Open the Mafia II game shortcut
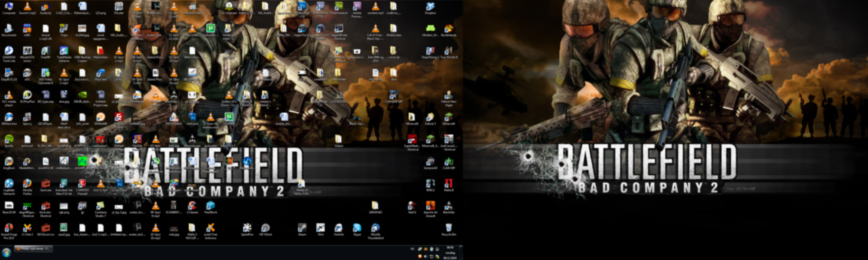This screenshot has height=260, width=868. pos(448,186)
